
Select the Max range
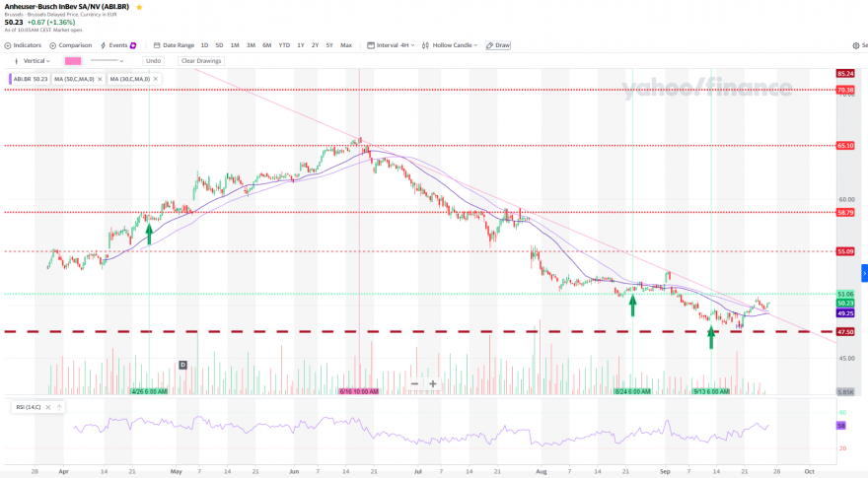tap(346, 45)
